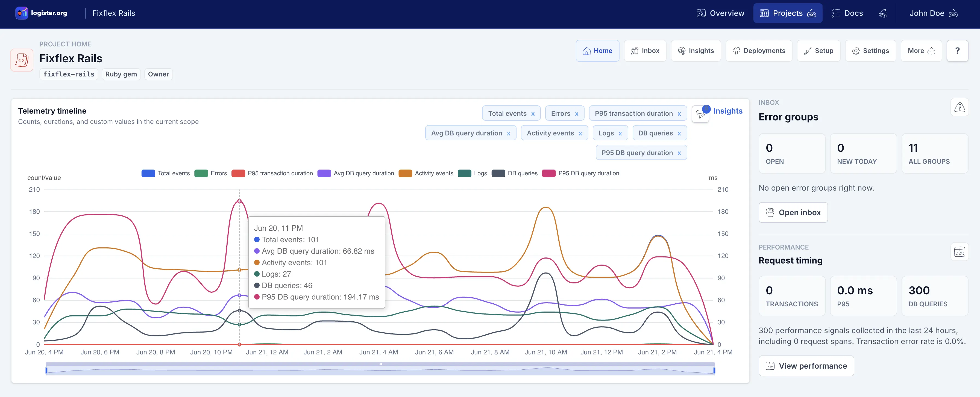
Task: Remove the Avg DB query duration chip
Action: coord(508,134)
